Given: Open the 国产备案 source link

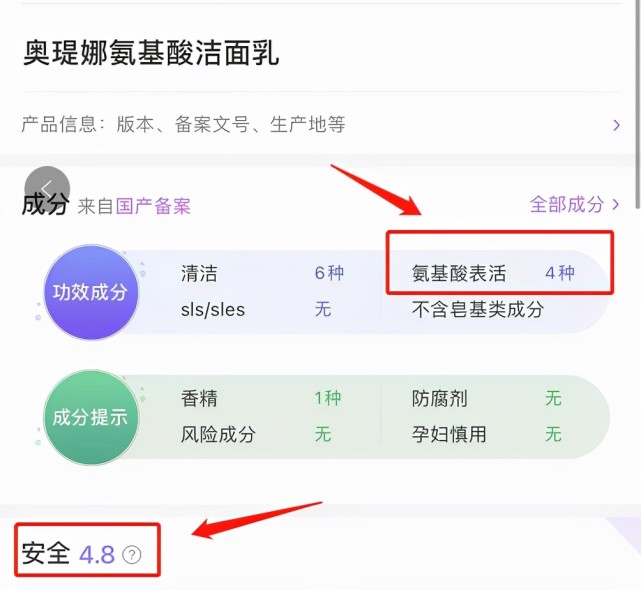Looking at the screenshot, I should pyautogui.click(x=153, y=206).
